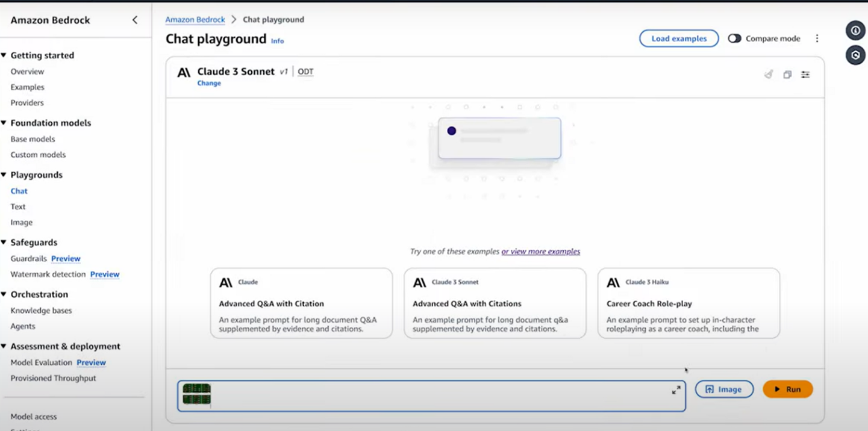Click the Image upload button
Image resolution: width=868 pixels, height=431 pixels.
tap(724, 389)
